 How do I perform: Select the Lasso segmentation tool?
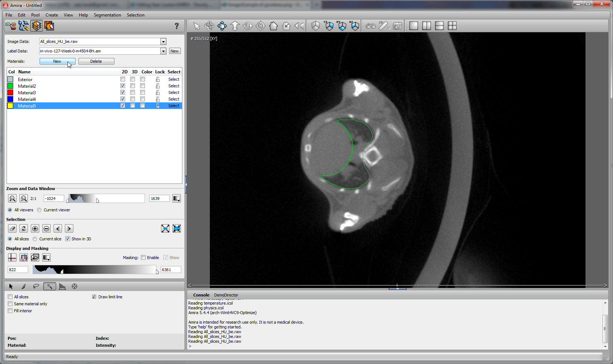pyautogui.click(x=36, y=286)
